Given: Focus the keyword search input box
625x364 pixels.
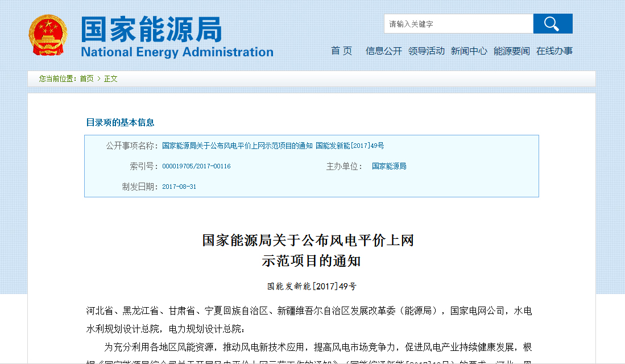Looking at the screenshot, I should (458, 24).
